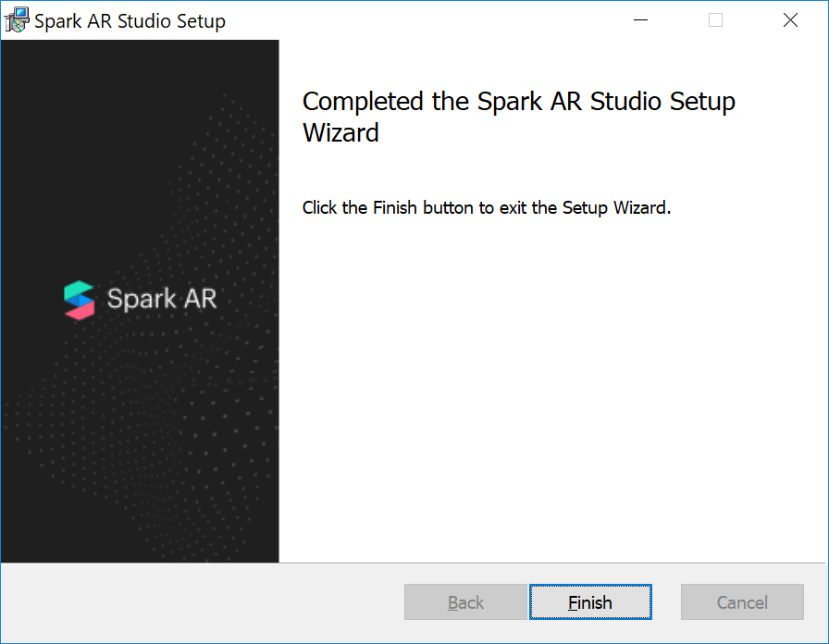Click the disabled Cancel button

coord(742,602)
